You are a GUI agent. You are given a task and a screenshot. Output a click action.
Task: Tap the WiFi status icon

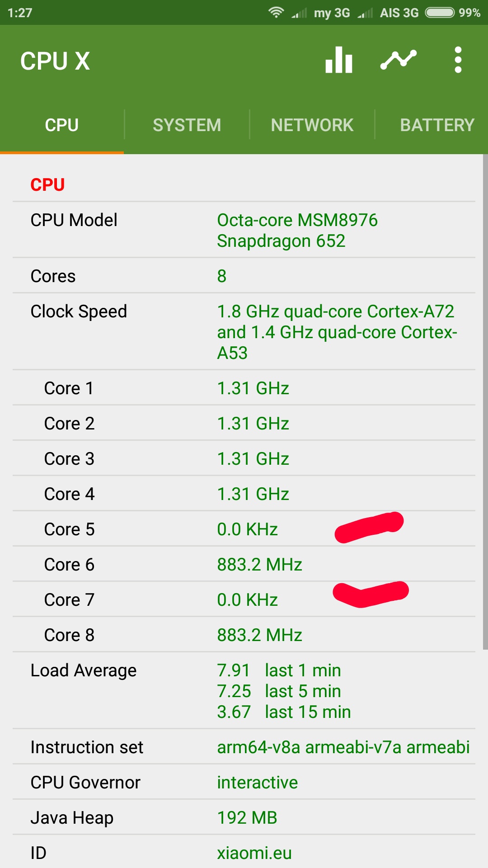pyautogui.click(x=276, y=12)
